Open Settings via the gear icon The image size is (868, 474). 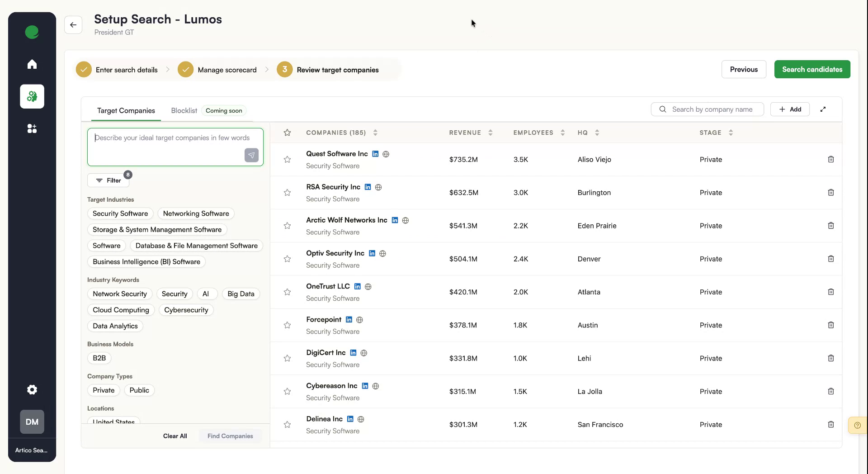(32, 389)
